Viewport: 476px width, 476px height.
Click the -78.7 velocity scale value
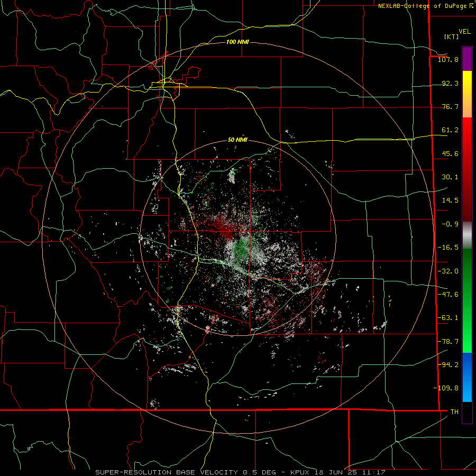[448, 342]
